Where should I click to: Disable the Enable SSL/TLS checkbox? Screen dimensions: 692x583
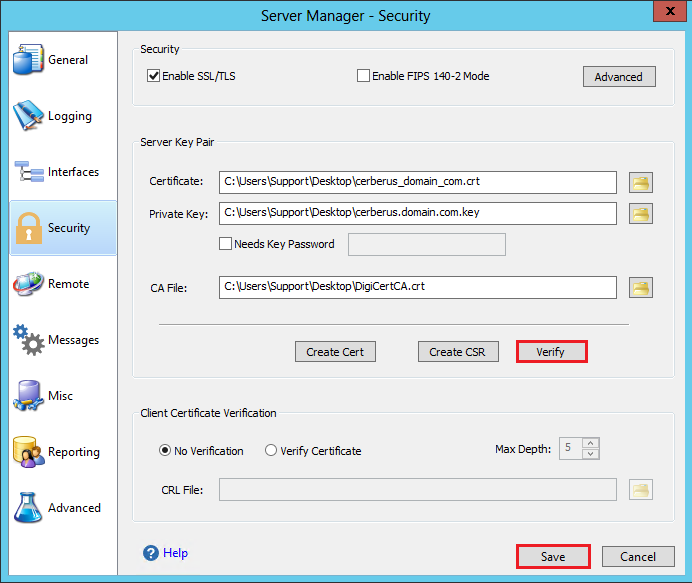(x=154, y=76)
